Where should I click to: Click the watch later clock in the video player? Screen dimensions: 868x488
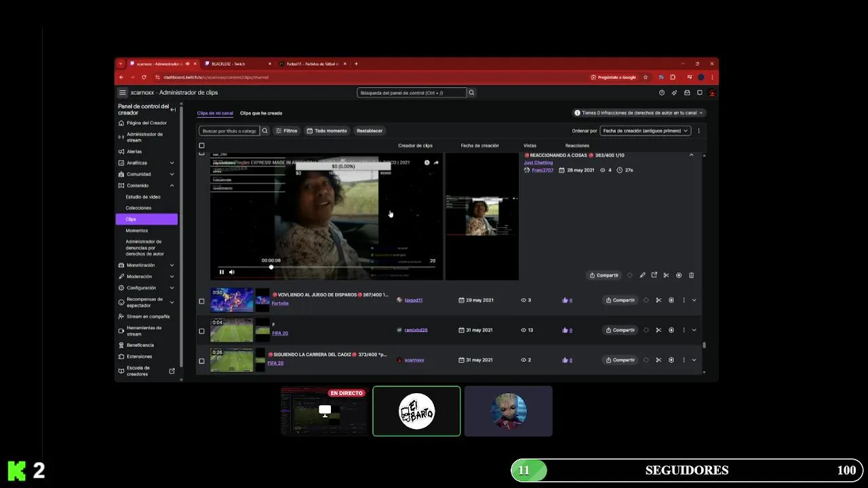coord(427,163)
